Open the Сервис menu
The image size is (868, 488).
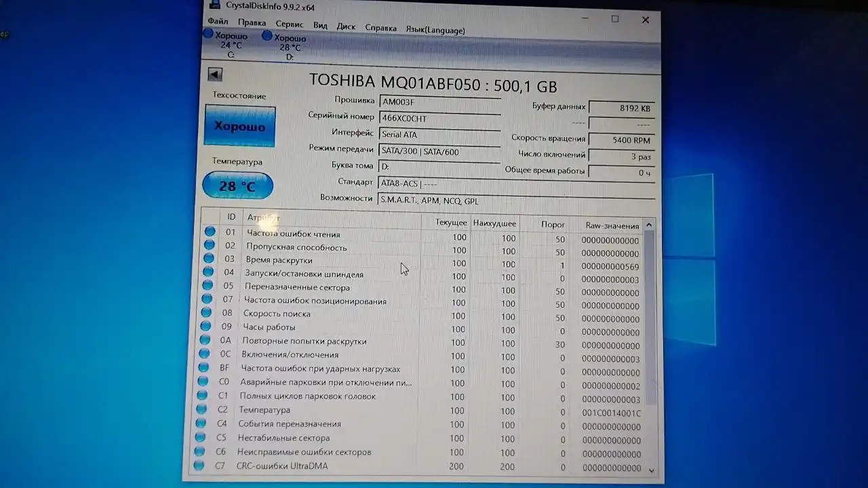tap(290, 24)
